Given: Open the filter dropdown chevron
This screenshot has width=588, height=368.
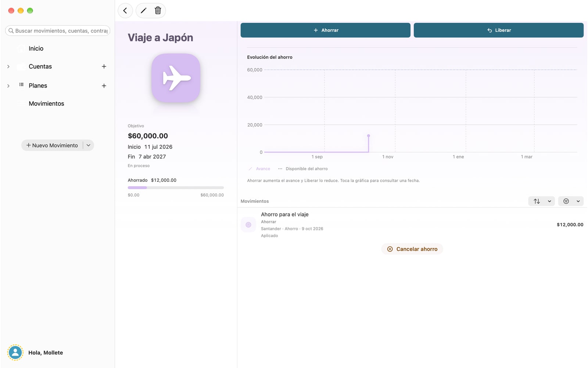Looking at the screenshot, I should click(578, 201).
